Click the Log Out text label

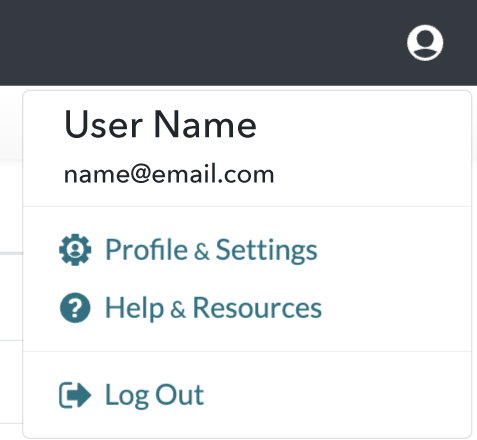[x=154, y=395]
